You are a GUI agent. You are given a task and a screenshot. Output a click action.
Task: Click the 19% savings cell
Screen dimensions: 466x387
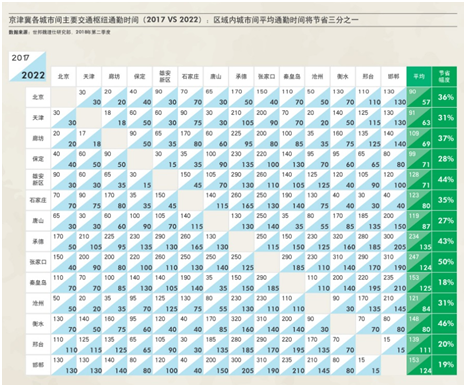click(444, 365)
